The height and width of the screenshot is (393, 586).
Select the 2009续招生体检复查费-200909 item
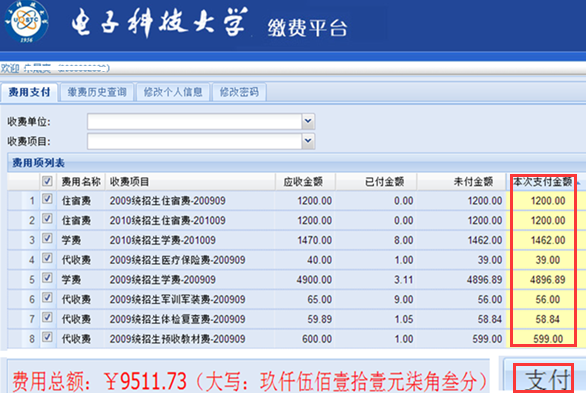pos(178,320)
